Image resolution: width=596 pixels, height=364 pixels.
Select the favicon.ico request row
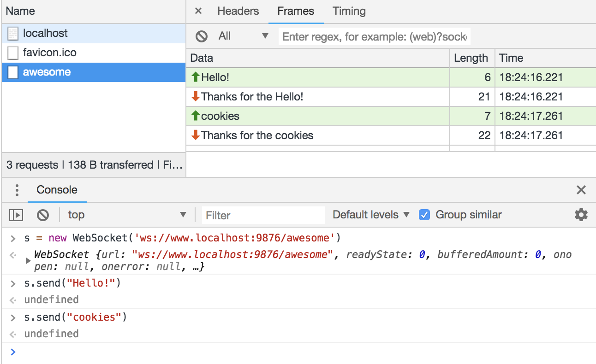pyautogui.click(x=94, y=53)
